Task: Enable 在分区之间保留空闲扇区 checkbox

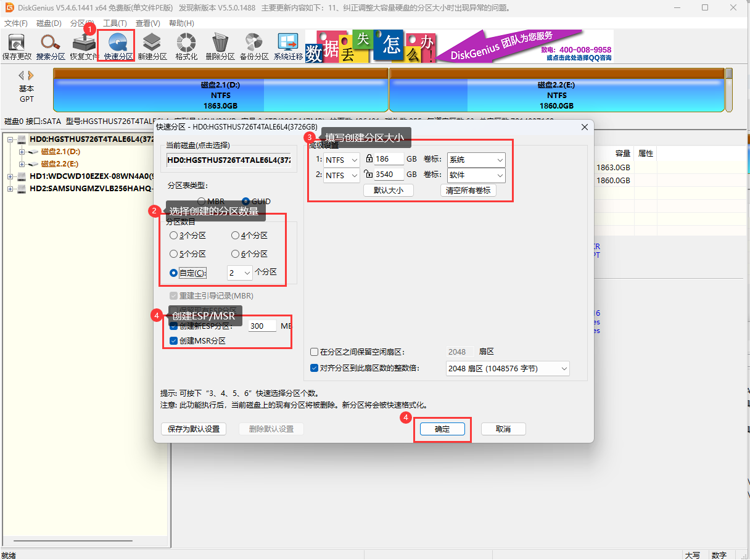Action: pyautogui.click(x=314, y=352)
